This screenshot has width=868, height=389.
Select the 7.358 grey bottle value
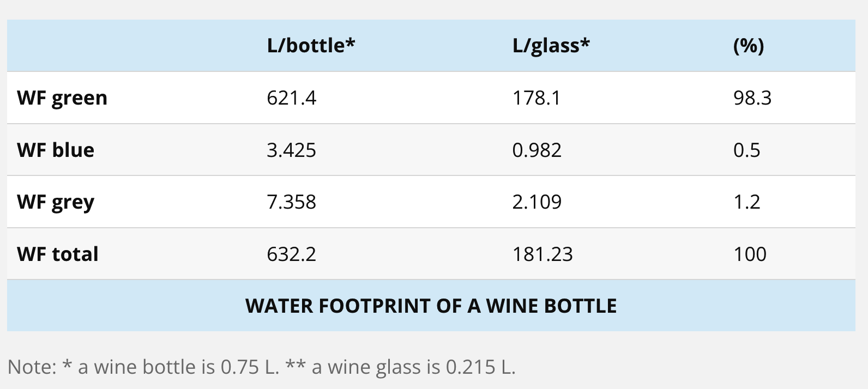291,202
